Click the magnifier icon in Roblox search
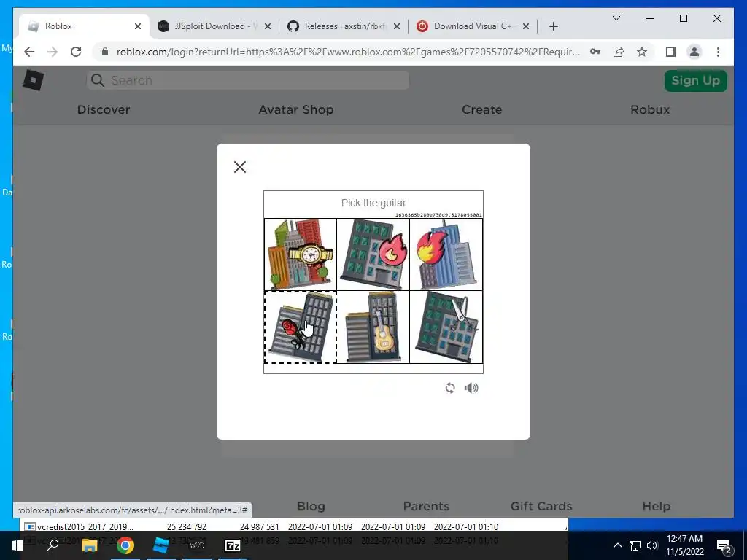Viewport: 747px width, 560px height. point(97,80)
